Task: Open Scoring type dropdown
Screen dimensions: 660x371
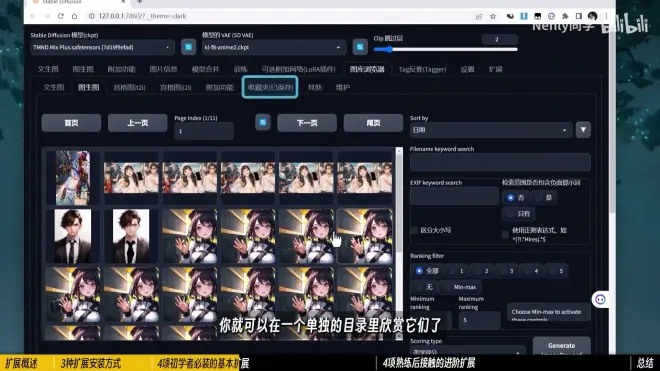Action: pyautogui.click(x=468, y=351)
